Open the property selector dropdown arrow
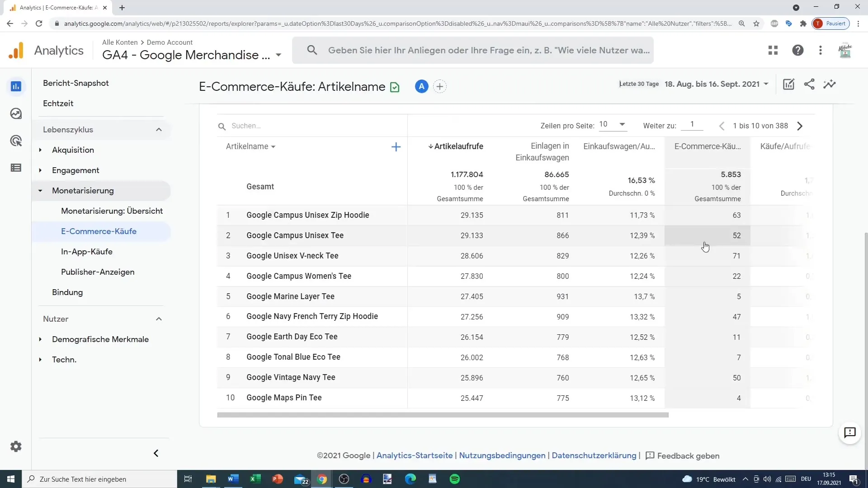868x488 pixels. click(278, 55)
